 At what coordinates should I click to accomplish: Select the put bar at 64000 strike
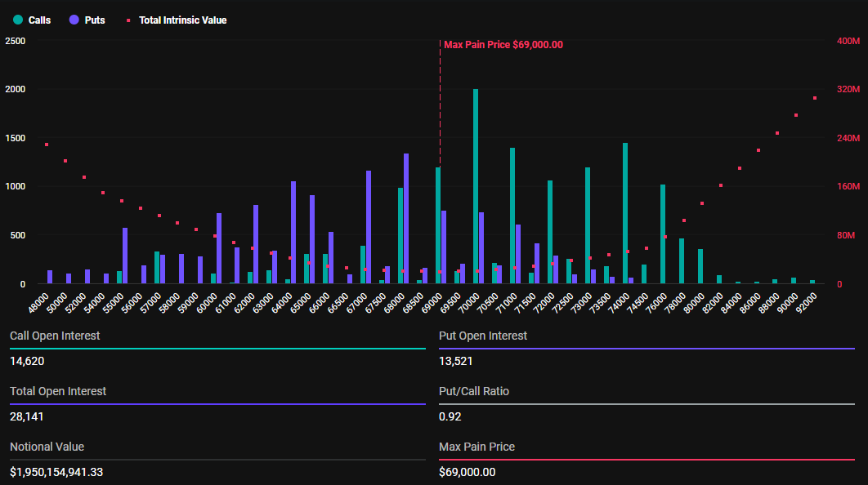pos(293,233)
